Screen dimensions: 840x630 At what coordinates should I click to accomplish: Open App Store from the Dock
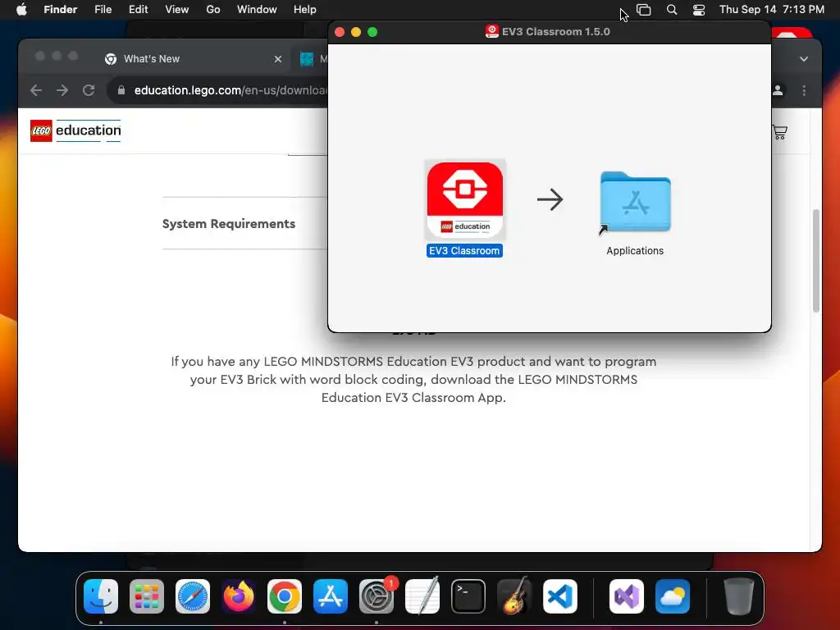coord(331,596)
